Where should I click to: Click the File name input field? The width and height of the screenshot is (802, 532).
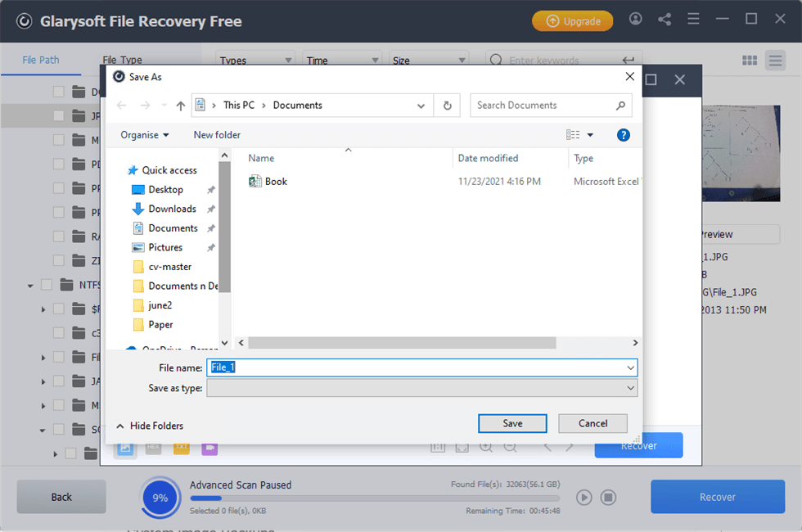tap(417, 367)
